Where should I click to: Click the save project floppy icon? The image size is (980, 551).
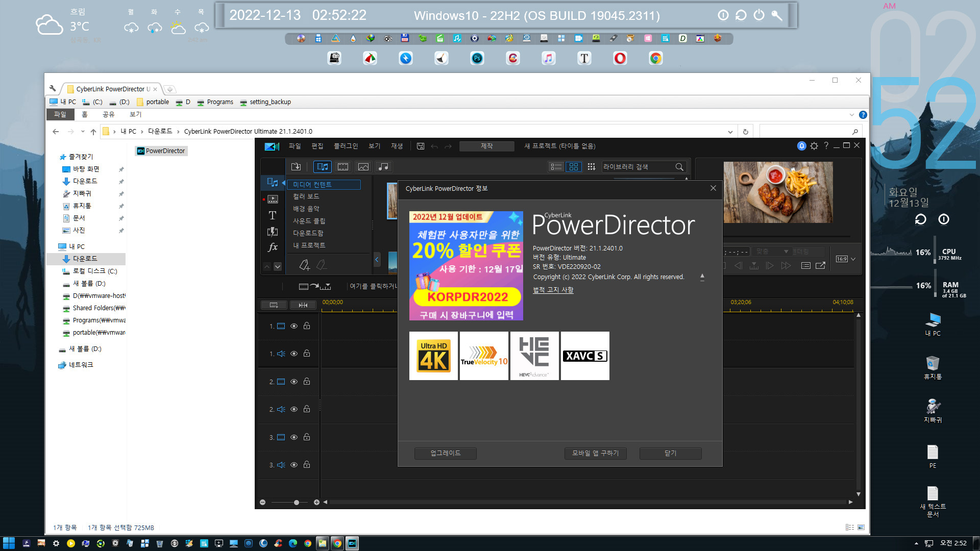(x=421, y=146)
